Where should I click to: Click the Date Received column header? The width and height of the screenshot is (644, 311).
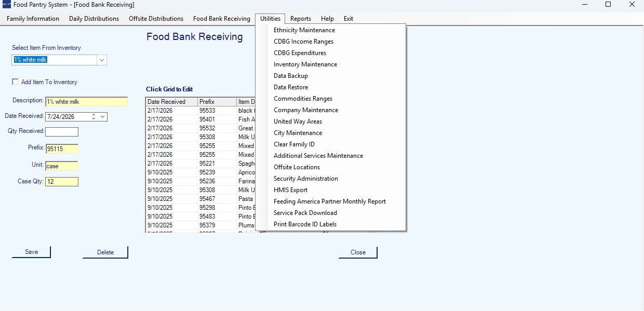tap(172, 102)
